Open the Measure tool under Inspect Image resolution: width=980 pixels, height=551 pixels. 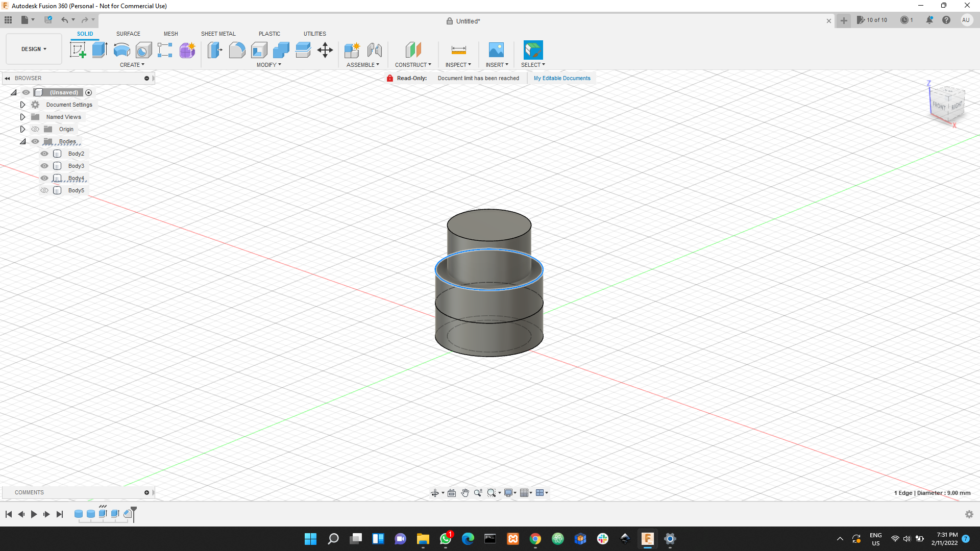(x=458, y=50)
